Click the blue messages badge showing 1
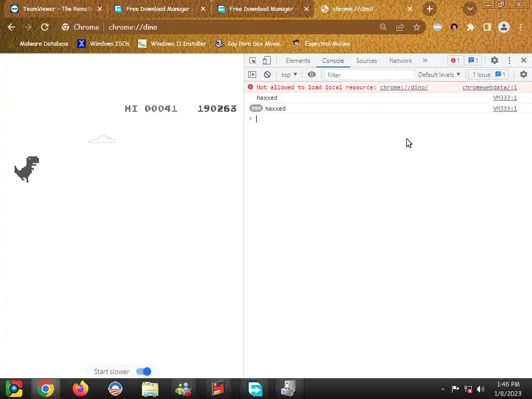532x399 pixels. tap(473, 60)
